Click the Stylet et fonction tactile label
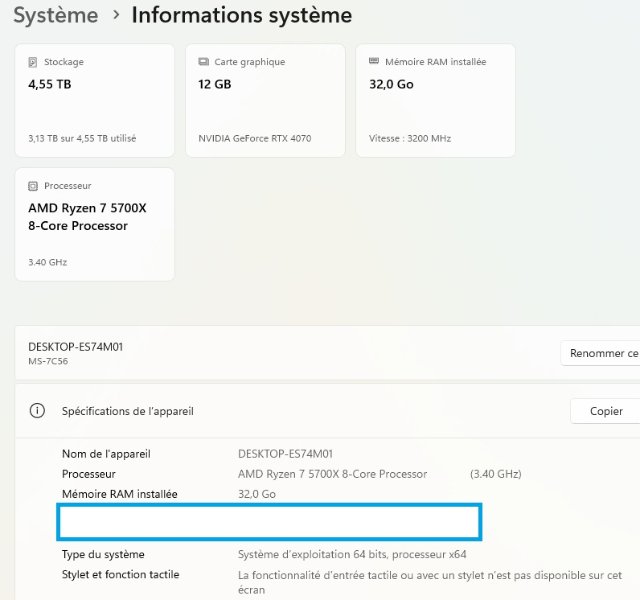640x600 pixels. [x=120, y=575]
